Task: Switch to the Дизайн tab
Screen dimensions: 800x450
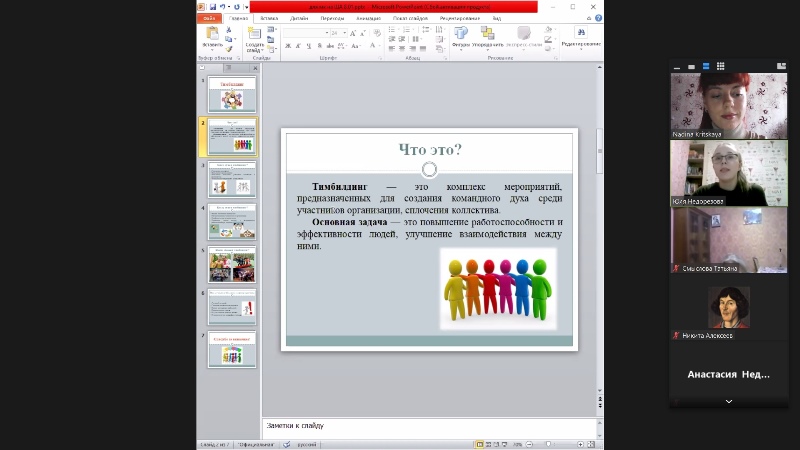Action: pos(299,18)
